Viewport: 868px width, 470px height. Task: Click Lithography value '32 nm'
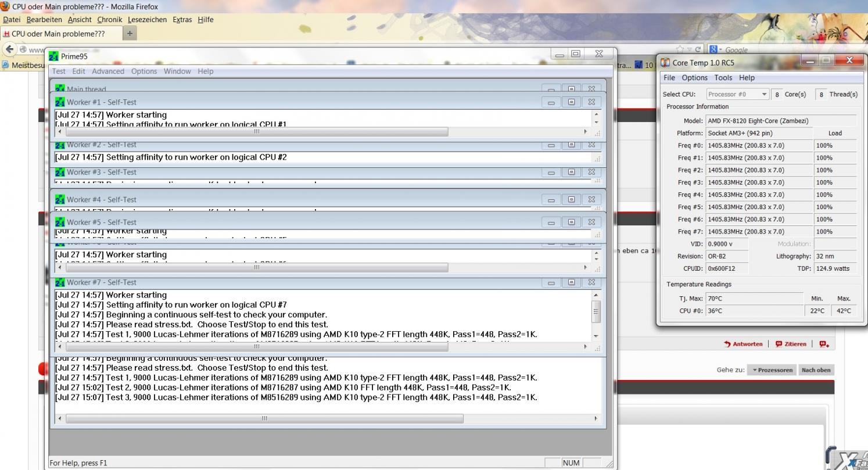[825, 256]
